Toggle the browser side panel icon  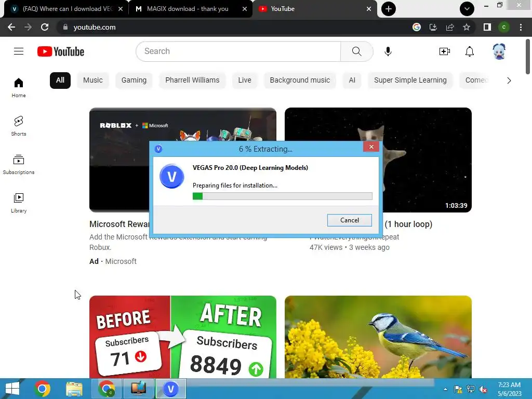[487, 27]
